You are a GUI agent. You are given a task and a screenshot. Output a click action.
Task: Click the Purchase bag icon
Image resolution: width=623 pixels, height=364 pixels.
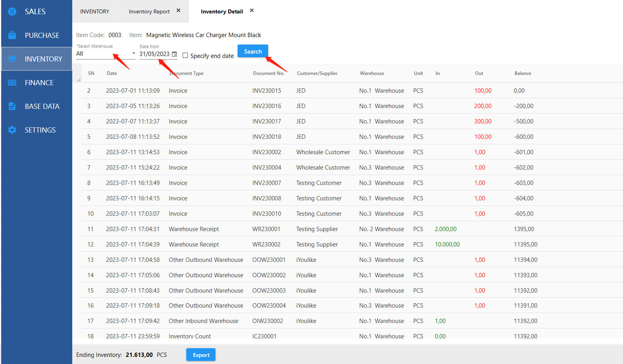point(12,35)
